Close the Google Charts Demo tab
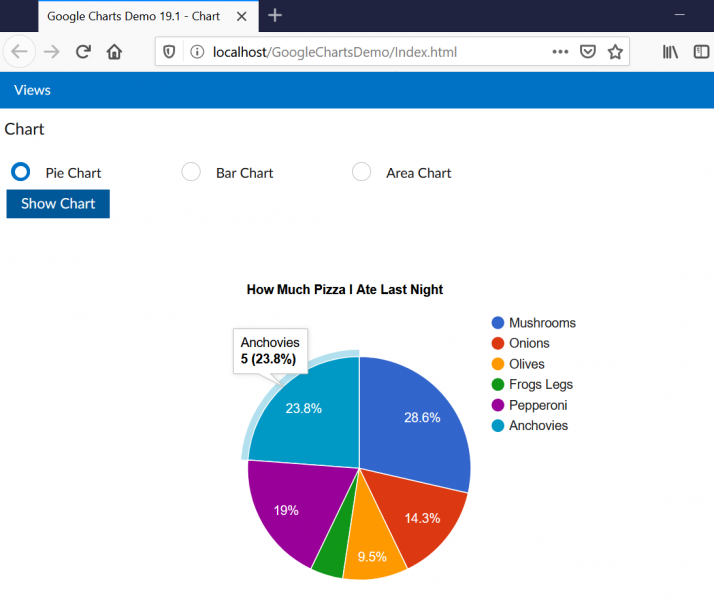This screenshot has width=714, height=600. 242,17
